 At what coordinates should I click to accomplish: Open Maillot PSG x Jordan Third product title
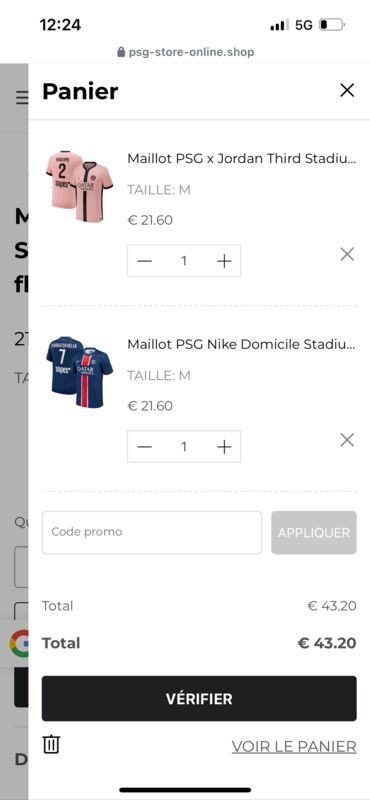click(x=241, y=159)
